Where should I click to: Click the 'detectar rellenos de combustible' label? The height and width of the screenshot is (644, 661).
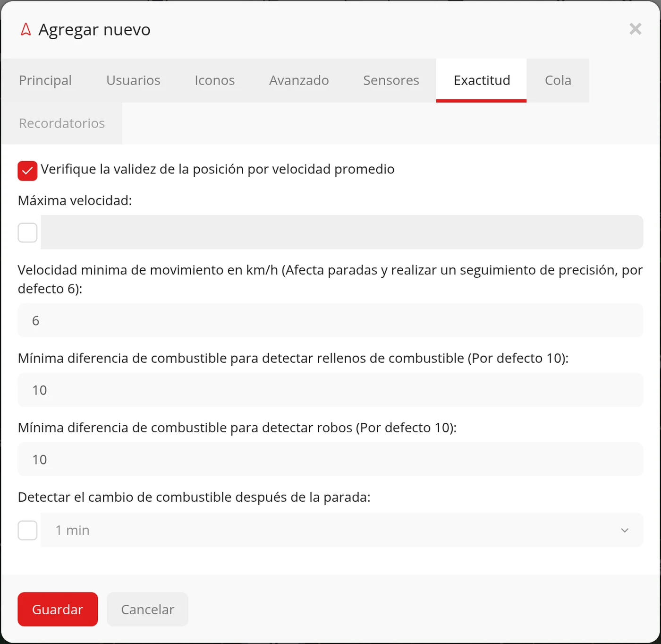(x=293, y=358)
